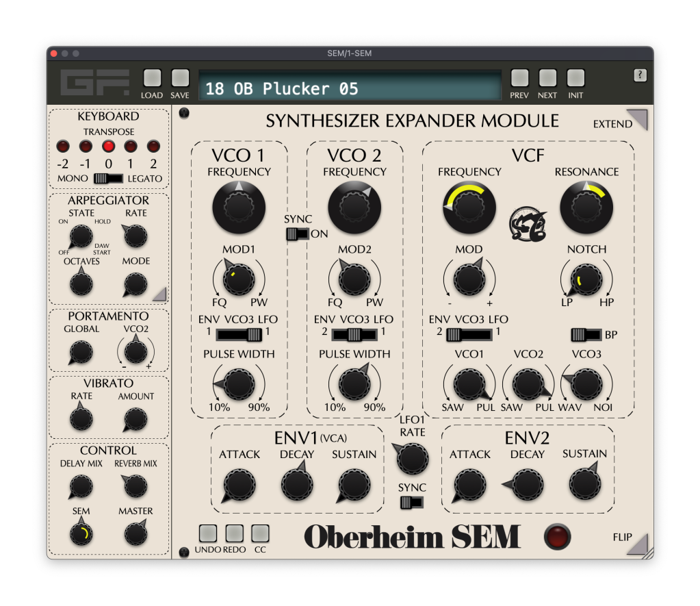The image size is (700, 606).
Task: Click the VCO 1 MOD1 knob
Action: tap(239, 279)
